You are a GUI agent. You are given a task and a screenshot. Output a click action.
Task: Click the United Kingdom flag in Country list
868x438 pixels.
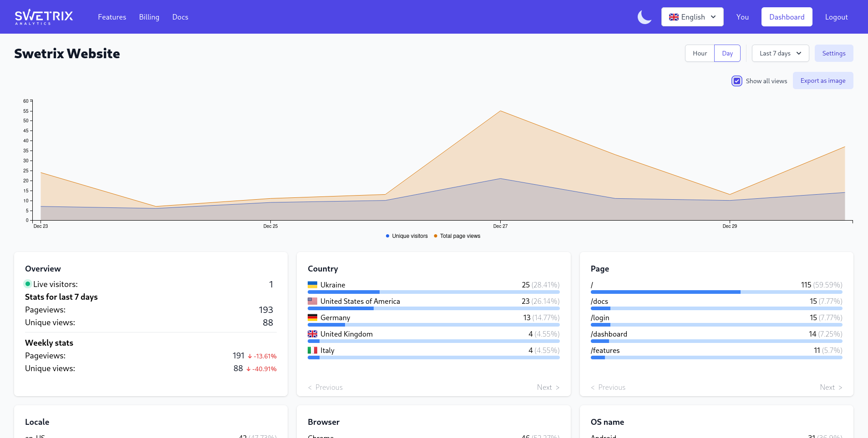312,334
